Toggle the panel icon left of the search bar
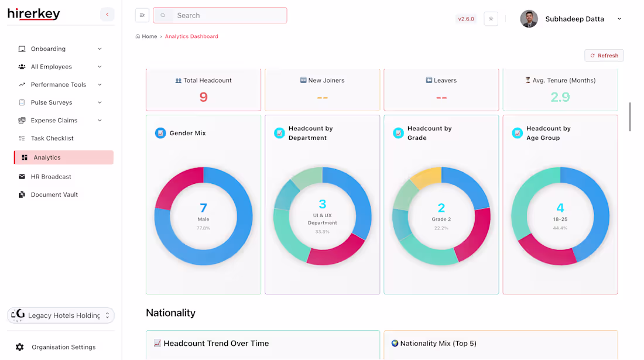 coord(142,15)
